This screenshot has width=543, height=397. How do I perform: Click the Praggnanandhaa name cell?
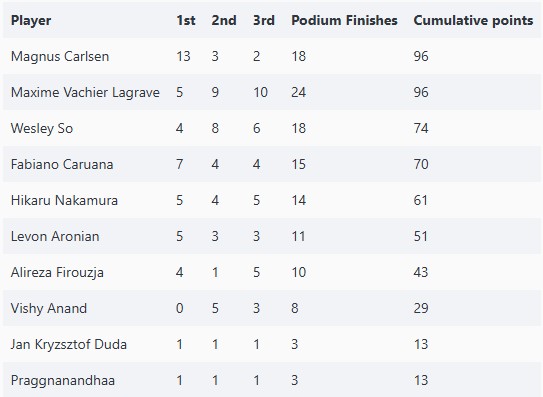pos(63,380)
